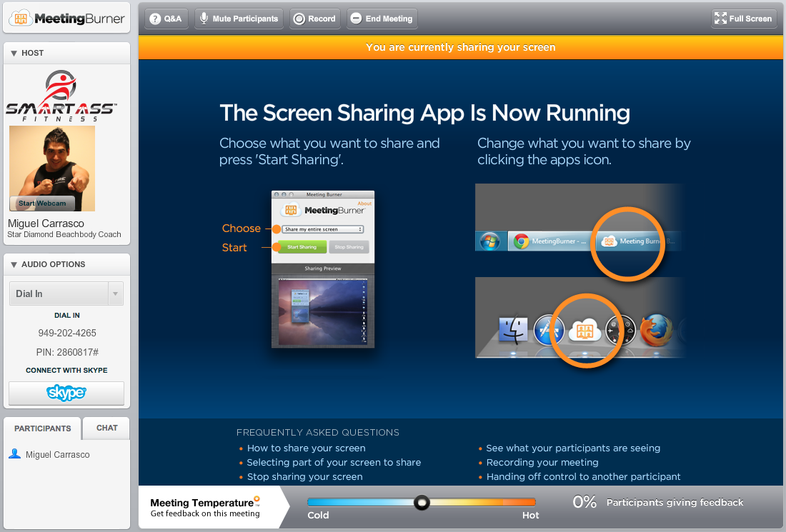Click the Skype connect button
Screen dimensions: 786x532
click(x=66, y=393)
